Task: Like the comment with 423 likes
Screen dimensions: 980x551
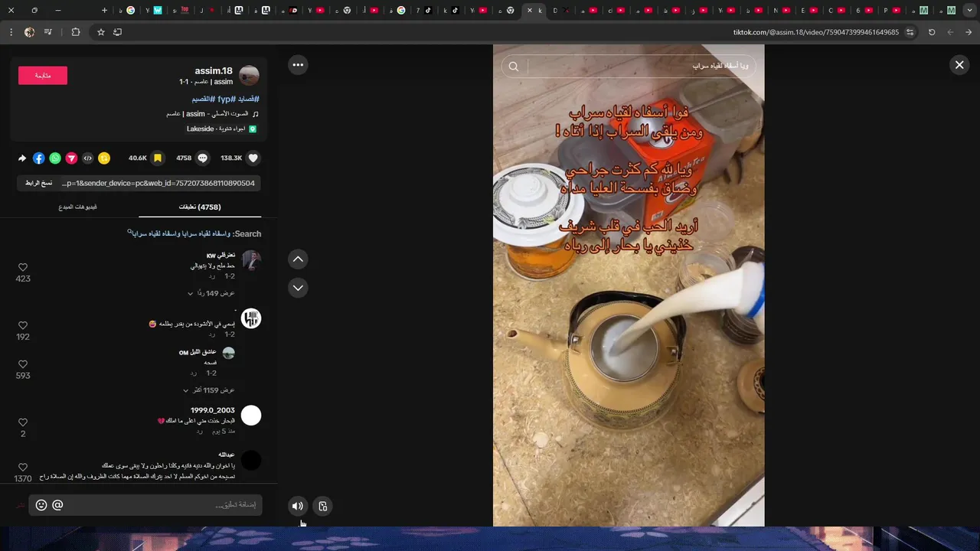Action: click(23, 268)
